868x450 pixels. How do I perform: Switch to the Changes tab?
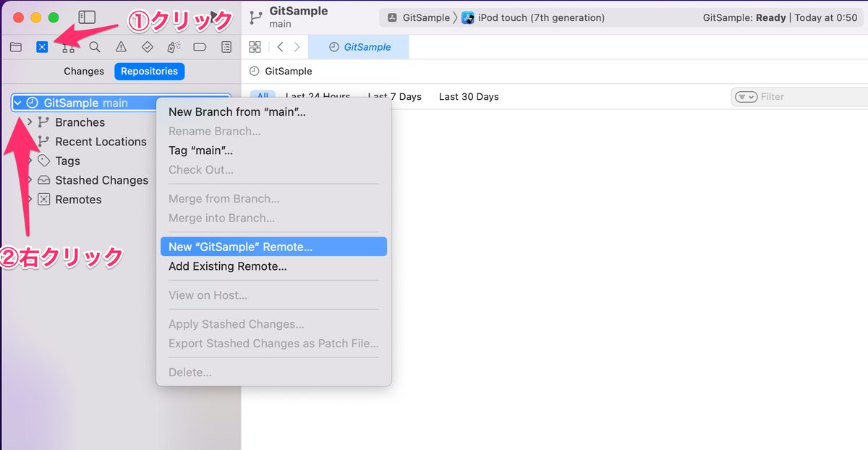(x=84, y=71)
